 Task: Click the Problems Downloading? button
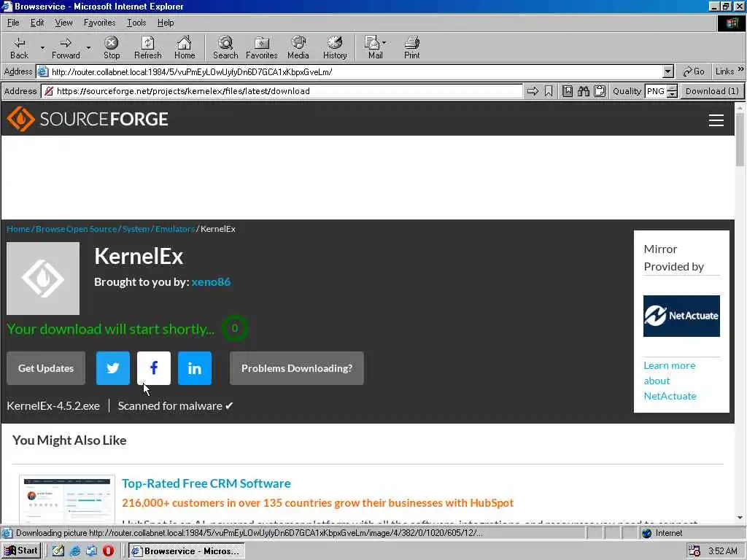click(297, 368)
